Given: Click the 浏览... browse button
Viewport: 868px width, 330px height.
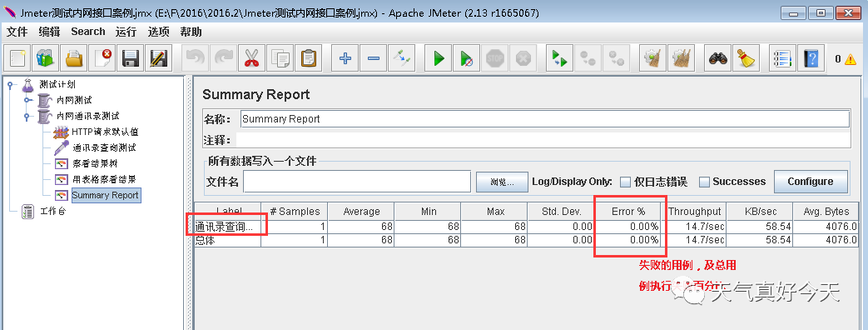Looking at the screenshot, I should point(502,182).
